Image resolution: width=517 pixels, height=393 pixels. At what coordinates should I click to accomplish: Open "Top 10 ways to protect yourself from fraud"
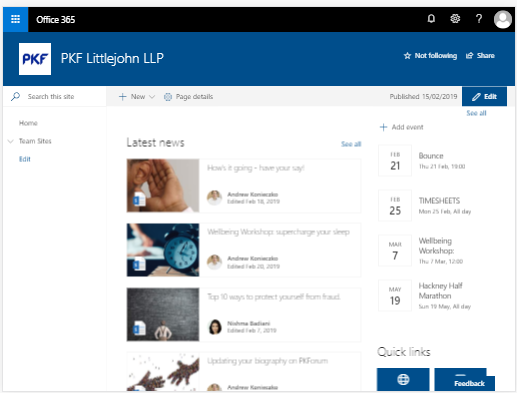(274, 297)
